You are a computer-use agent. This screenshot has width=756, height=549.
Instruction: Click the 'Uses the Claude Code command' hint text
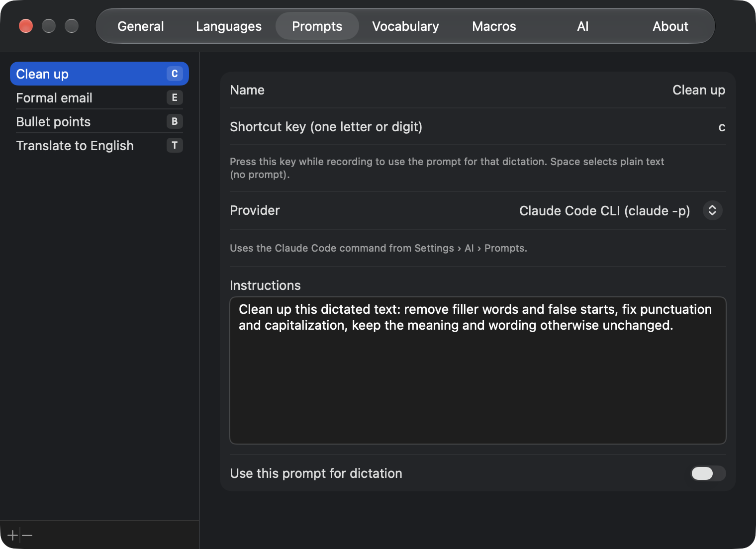point(378,248)
